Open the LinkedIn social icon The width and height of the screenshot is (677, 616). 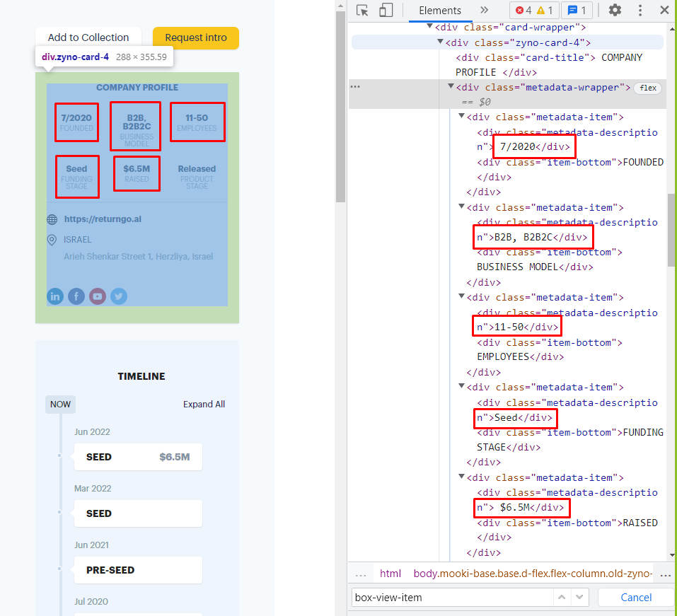55,296
